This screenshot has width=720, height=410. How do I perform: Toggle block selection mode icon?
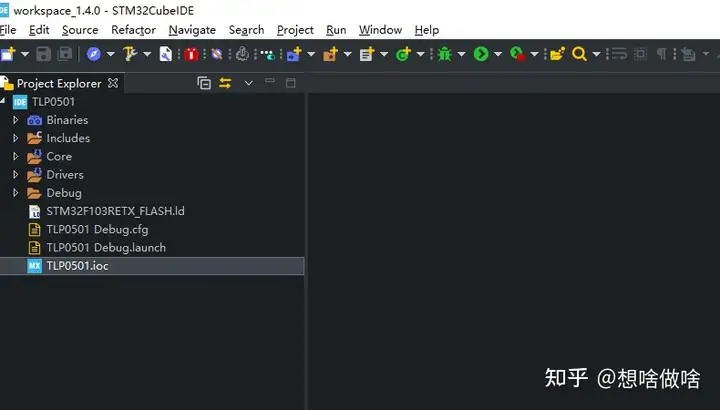point(641,54)
